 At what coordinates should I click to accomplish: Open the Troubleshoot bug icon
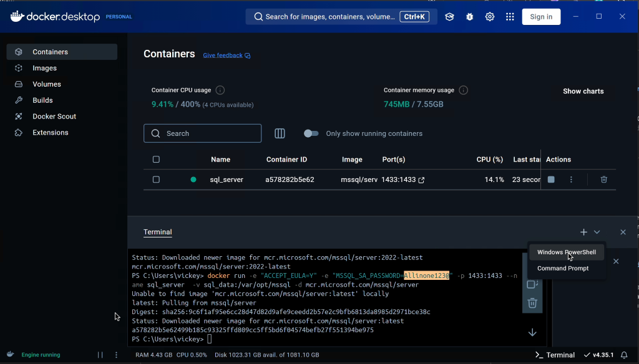(x=469, y=17)
